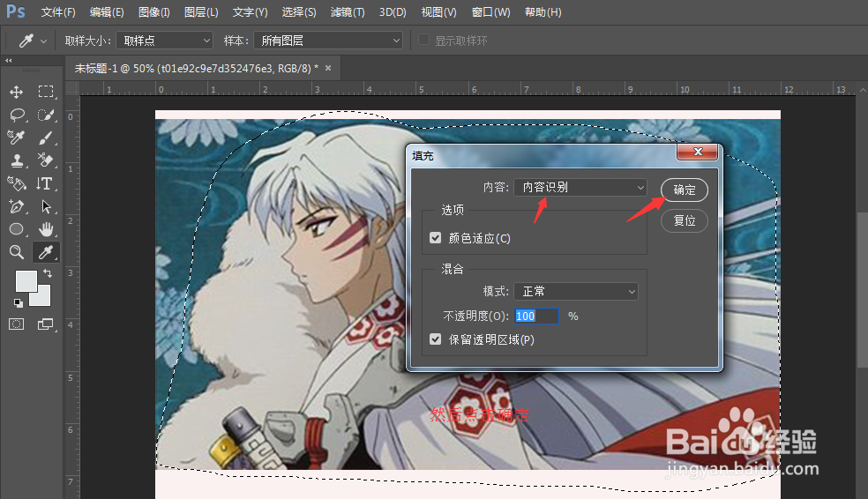The width and height of the screenshot is (868, 499).
Task: Open the 窗口(W) menu
Action: pos(491,12)
